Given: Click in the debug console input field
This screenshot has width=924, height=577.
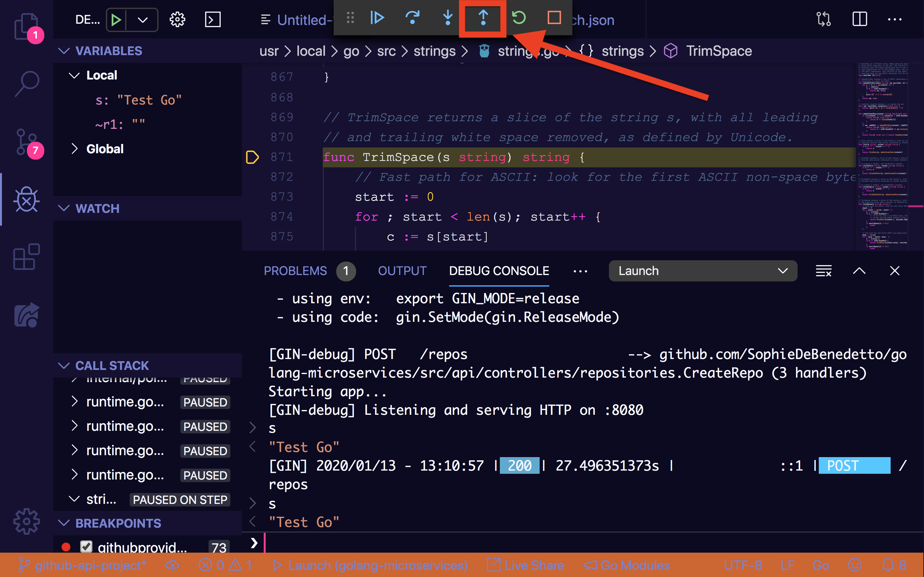Looking at the screenshot, I should click(x=573, y=543).
